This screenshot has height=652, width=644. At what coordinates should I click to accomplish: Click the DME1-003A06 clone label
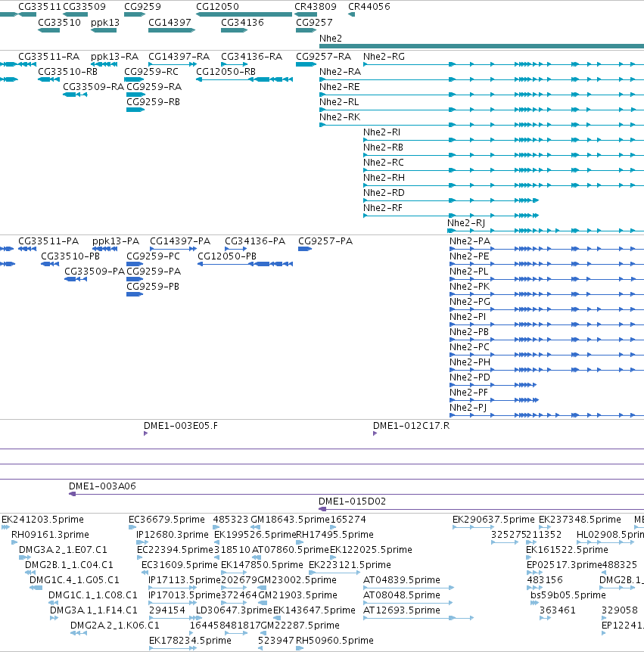(102, 486)
